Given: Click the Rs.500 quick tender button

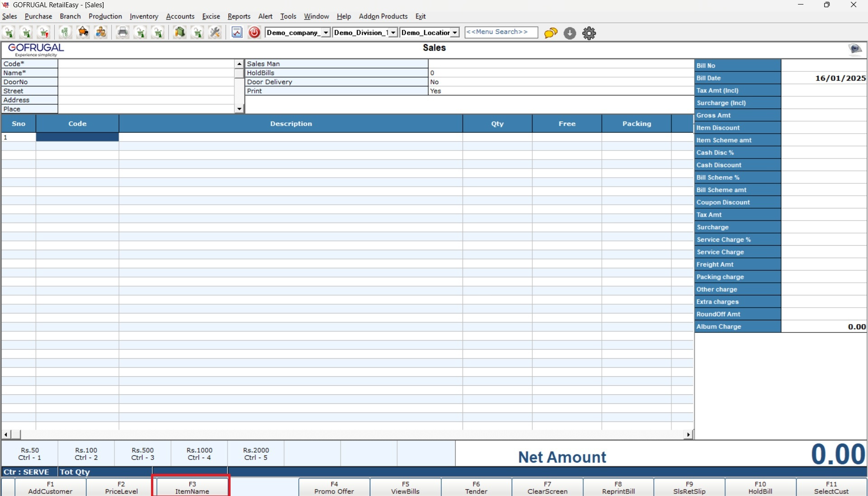Looking at the screenshot, I should (x=143, y=454).
